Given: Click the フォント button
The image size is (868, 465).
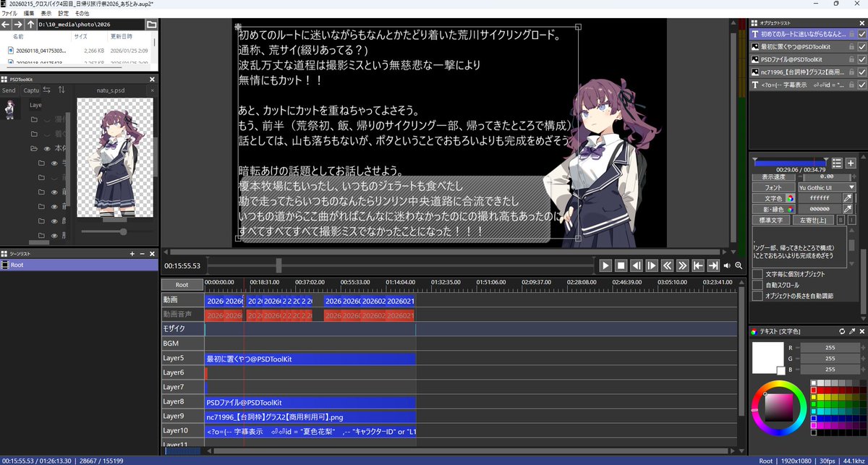Looking at the screenshot, I should coord(773,187).
